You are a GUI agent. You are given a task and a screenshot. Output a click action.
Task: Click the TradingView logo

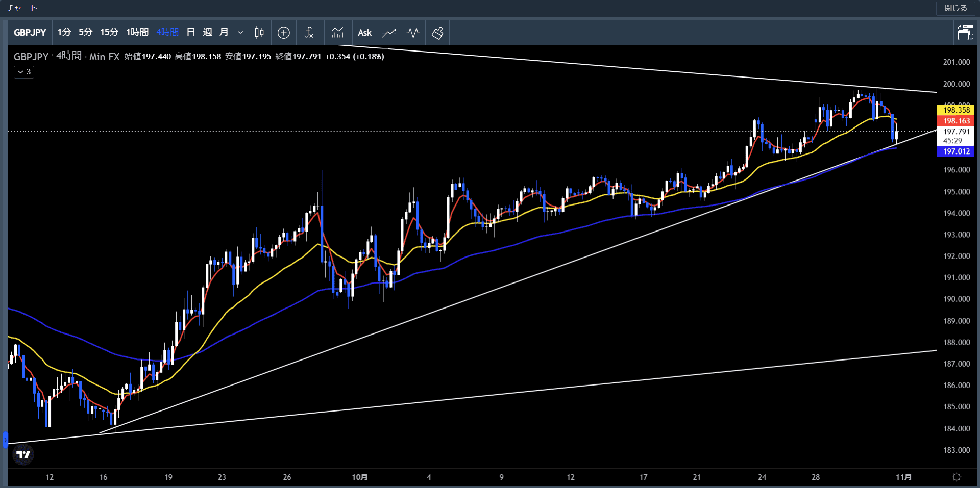pos(23,454)
